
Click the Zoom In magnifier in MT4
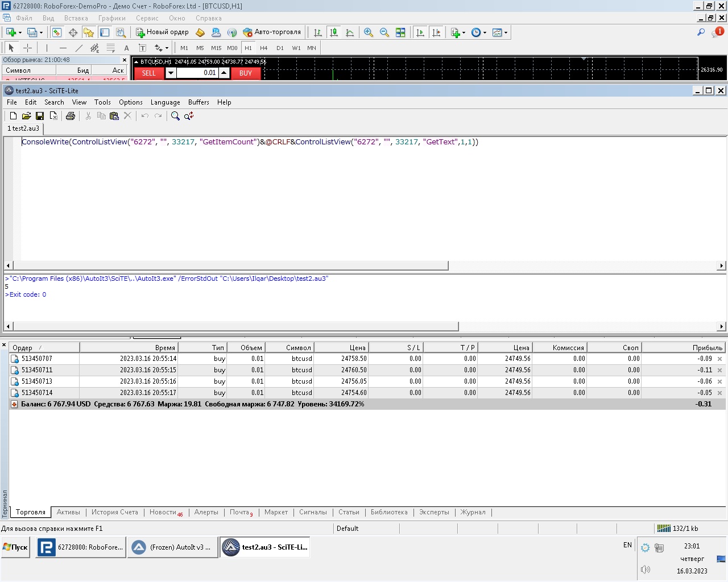[x=369, y=32]
